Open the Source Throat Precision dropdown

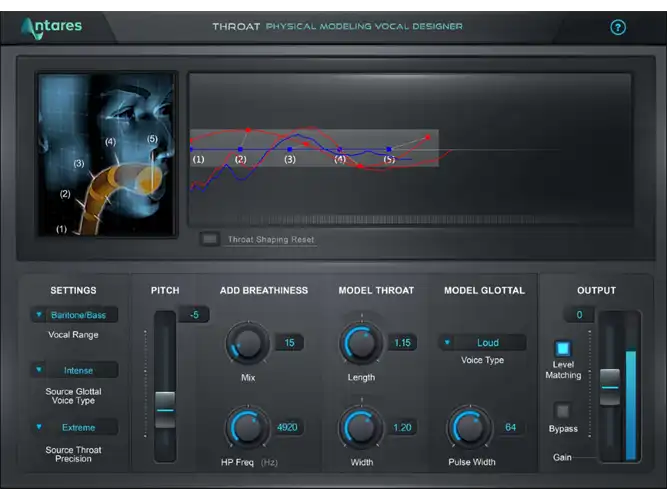click(74, 427)
